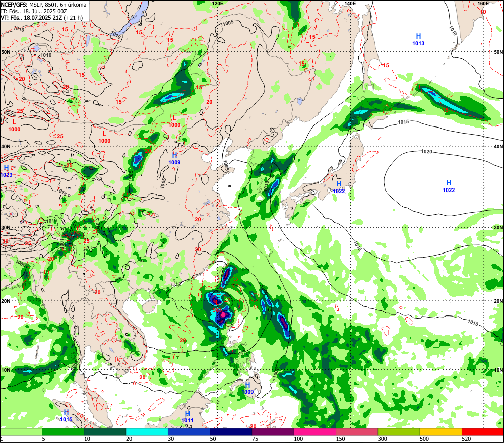Click the 983 typhoon center pressure value

[217, 310]
